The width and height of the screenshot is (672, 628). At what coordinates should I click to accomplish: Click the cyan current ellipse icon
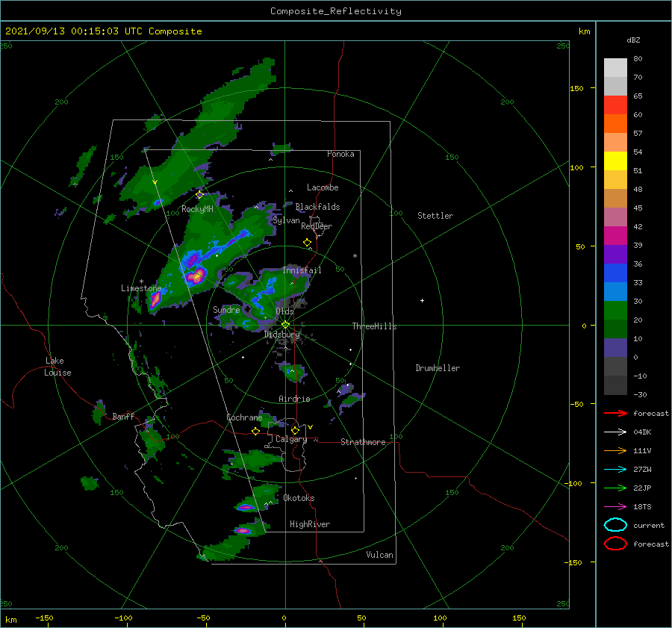click(x=615, y=525)
